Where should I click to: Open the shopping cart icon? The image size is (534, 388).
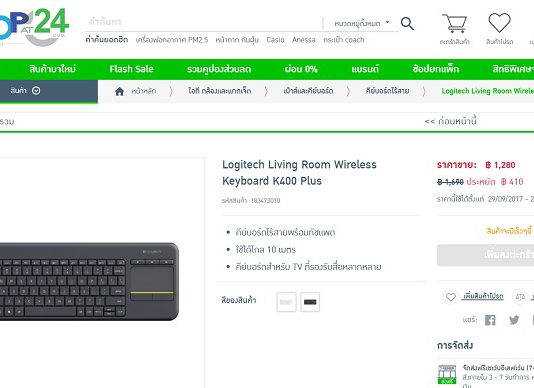[454, 23]
